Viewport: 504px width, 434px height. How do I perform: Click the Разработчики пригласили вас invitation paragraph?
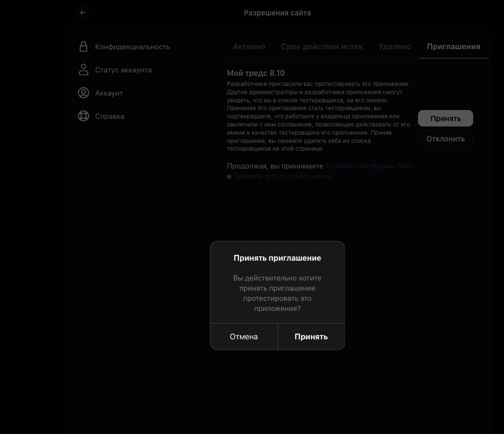[x=319, y=116]
